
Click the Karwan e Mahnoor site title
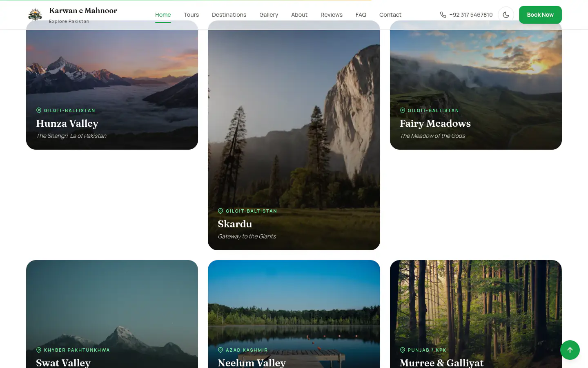click(x=83, y=11)
